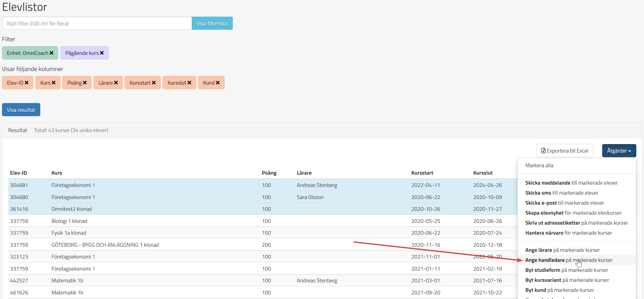Remove the Lärare column X icon

[116, 83]
